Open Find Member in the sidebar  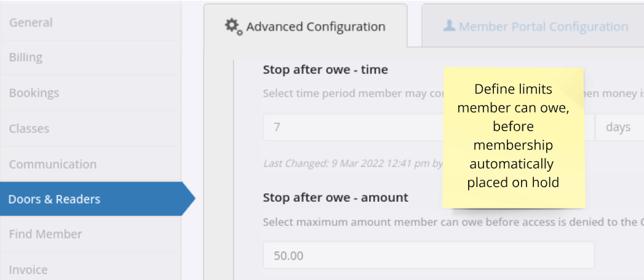pyautogui.click(x=90, y=234)
